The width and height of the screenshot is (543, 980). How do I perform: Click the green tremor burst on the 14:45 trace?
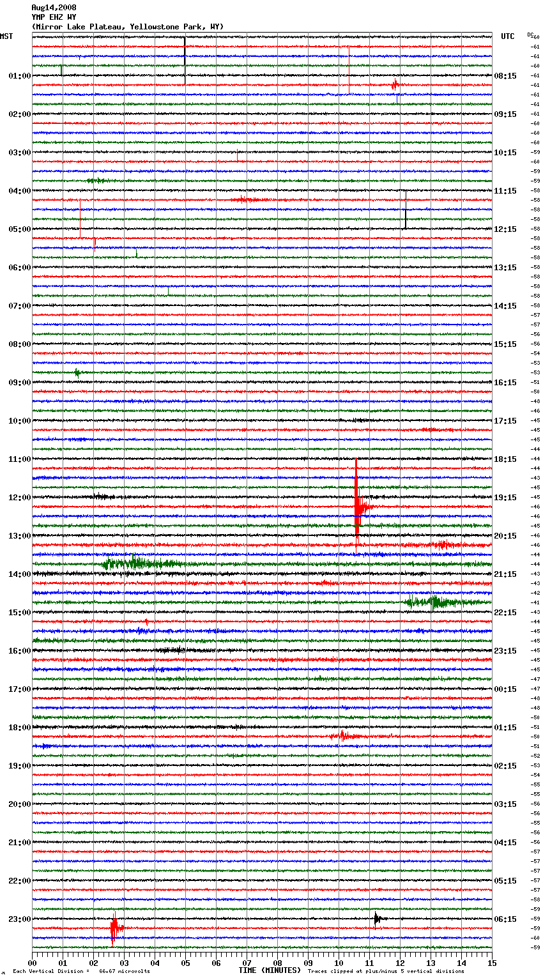(441, 602)
